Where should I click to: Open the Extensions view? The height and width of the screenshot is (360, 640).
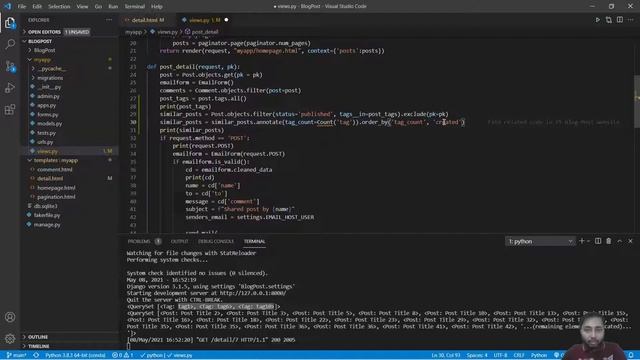10,109
